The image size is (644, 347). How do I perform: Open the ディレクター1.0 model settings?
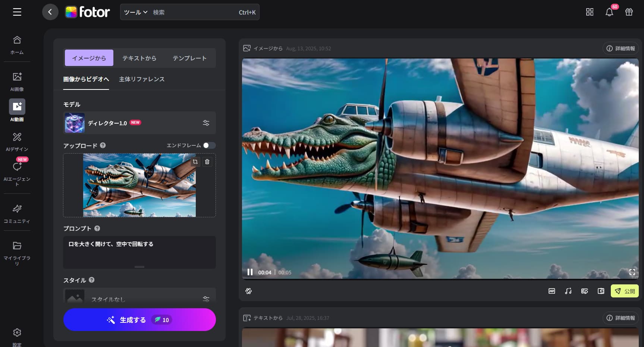206,123
